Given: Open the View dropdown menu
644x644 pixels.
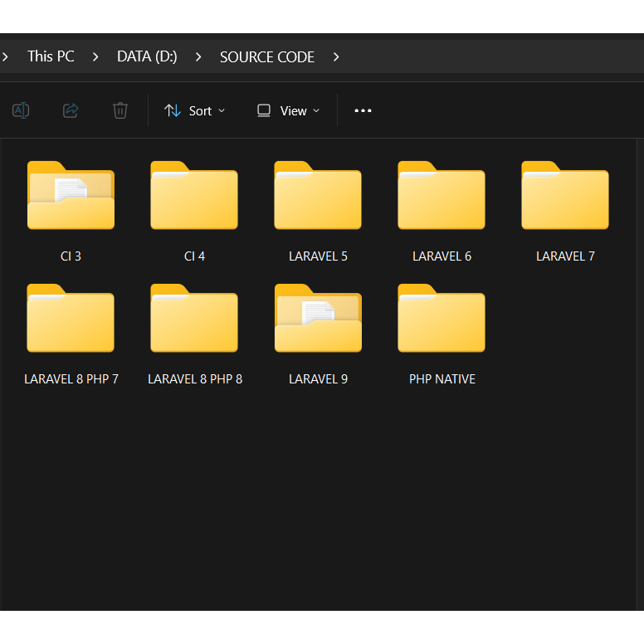Looking at the screenshot, I should point(288,110).
